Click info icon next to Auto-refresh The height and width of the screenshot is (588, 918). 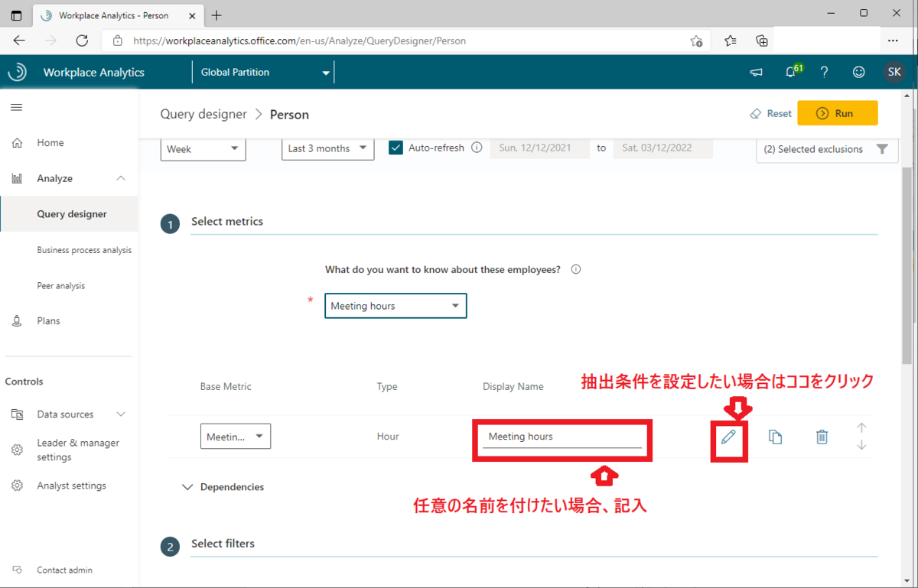tap(477, 148)
